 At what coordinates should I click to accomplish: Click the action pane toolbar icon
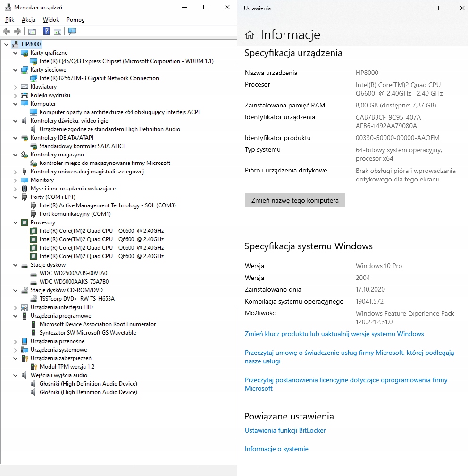58,31
